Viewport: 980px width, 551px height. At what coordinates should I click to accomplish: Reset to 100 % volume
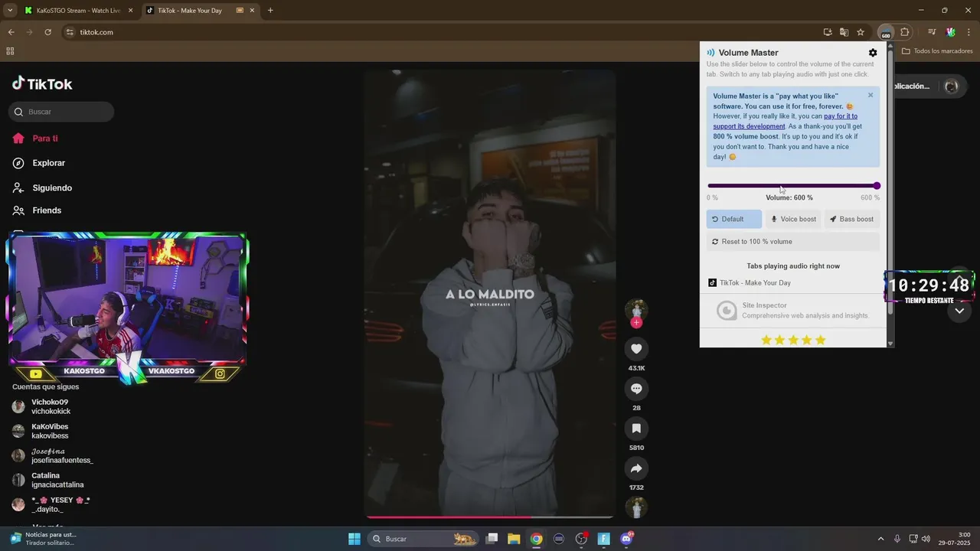[x=793, y=242]
